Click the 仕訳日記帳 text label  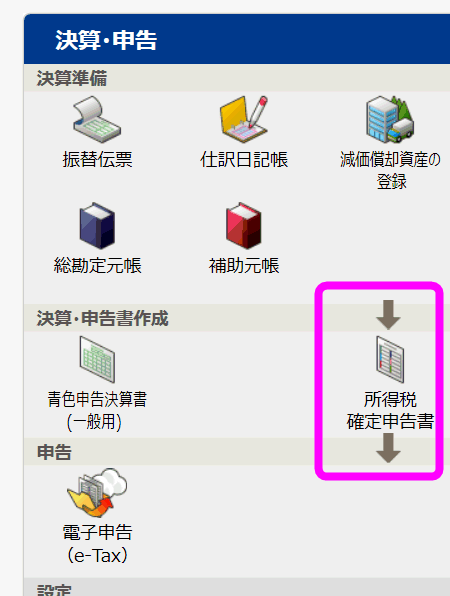coord(244,159)
